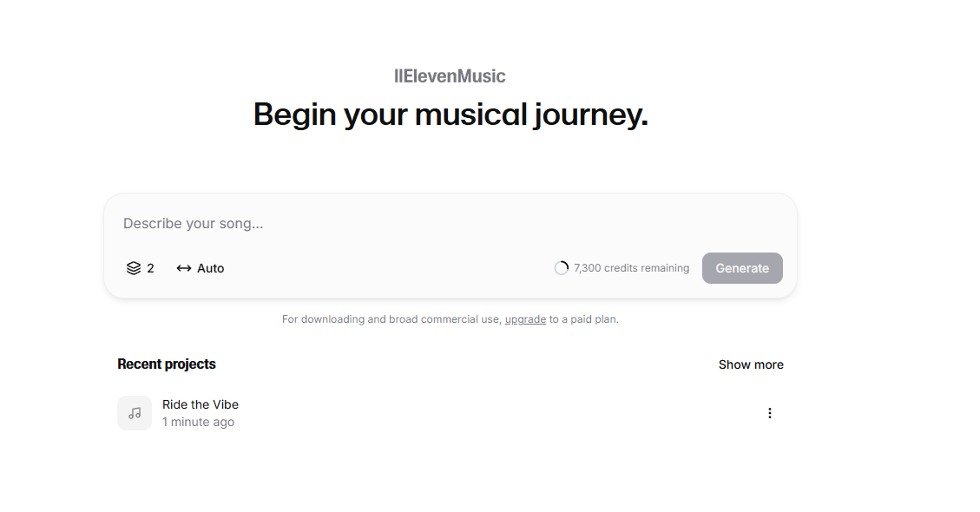Open the Ride the Vibe project title
Image resolution: width=980 pixels, height=512 pixels.
pyautogui.click(x=201, y=404)
